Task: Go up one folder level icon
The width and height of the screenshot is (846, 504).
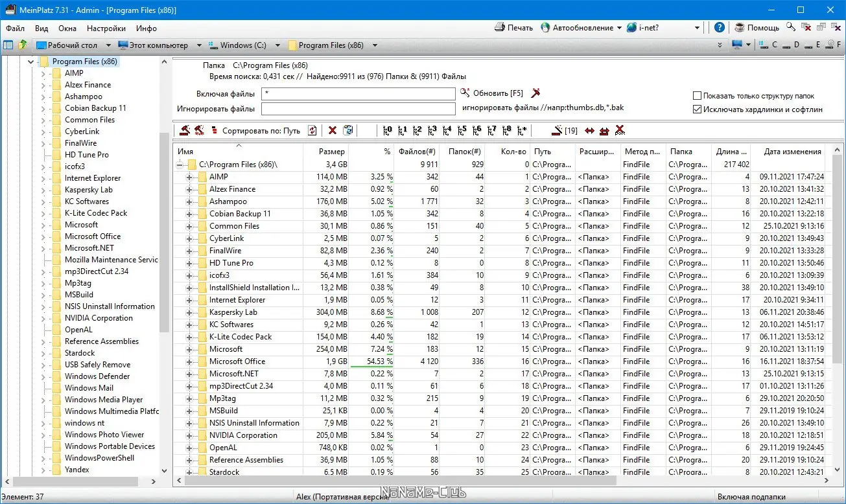Action: click(23, 45)
